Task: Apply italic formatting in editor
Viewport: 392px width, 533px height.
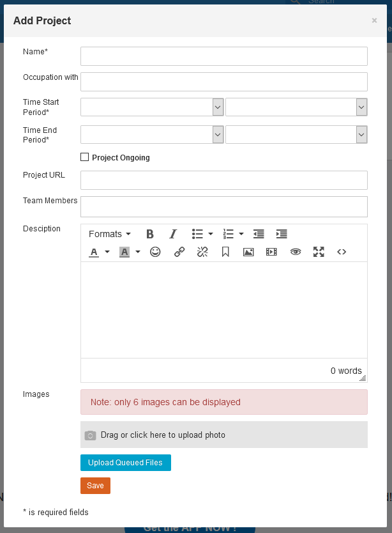Action: (172, 234)
